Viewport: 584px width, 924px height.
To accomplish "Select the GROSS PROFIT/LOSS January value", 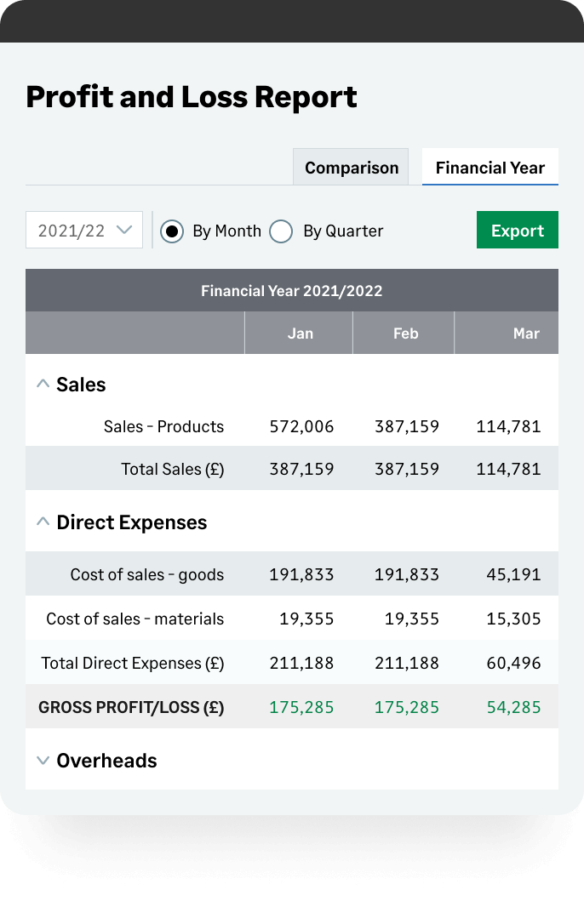I will (301, 707).
